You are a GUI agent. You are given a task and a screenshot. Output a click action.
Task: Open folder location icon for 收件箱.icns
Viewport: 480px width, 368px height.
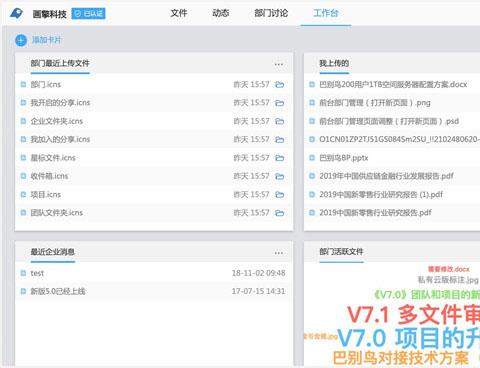coord(279,176)
